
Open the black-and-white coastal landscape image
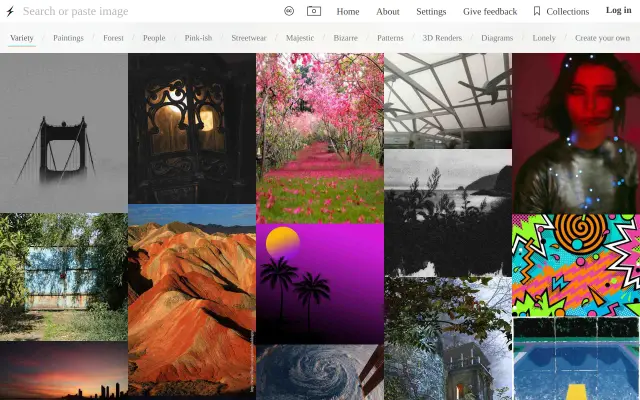point(448,213)
